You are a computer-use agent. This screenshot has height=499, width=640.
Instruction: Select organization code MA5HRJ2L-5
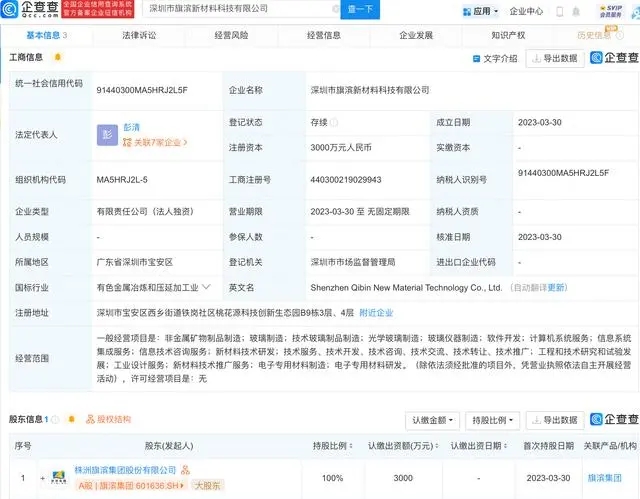click(122, 180)
